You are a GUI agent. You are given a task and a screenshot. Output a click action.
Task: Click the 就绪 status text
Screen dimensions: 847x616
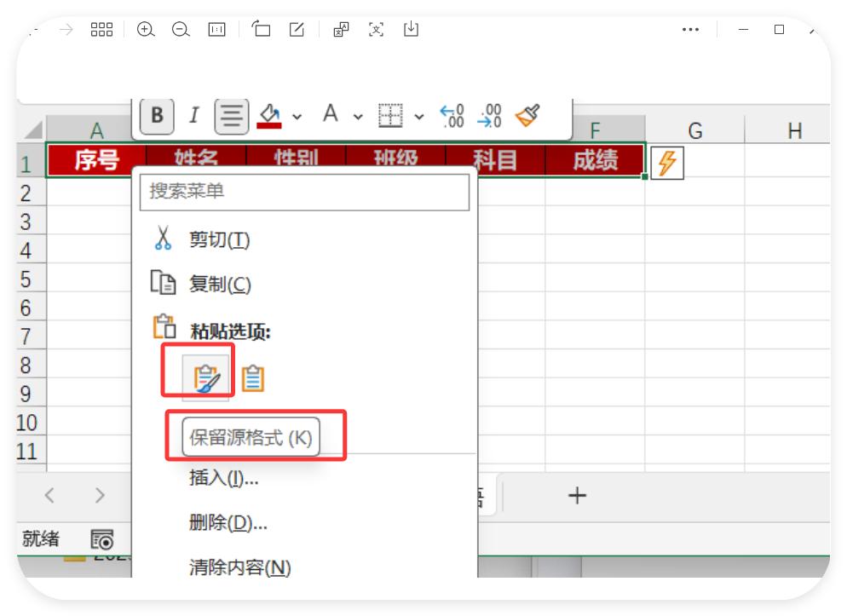coord(41,538)
